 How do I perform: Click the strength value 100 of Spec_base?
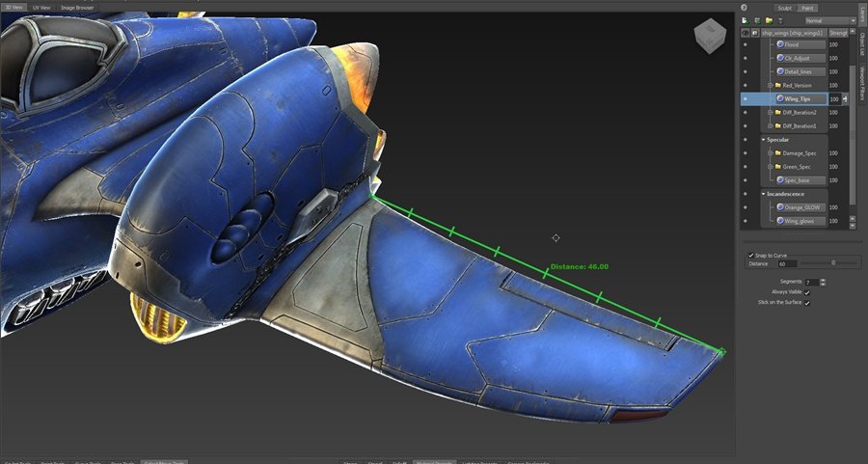pyautogui.click(x=833, y=180)
